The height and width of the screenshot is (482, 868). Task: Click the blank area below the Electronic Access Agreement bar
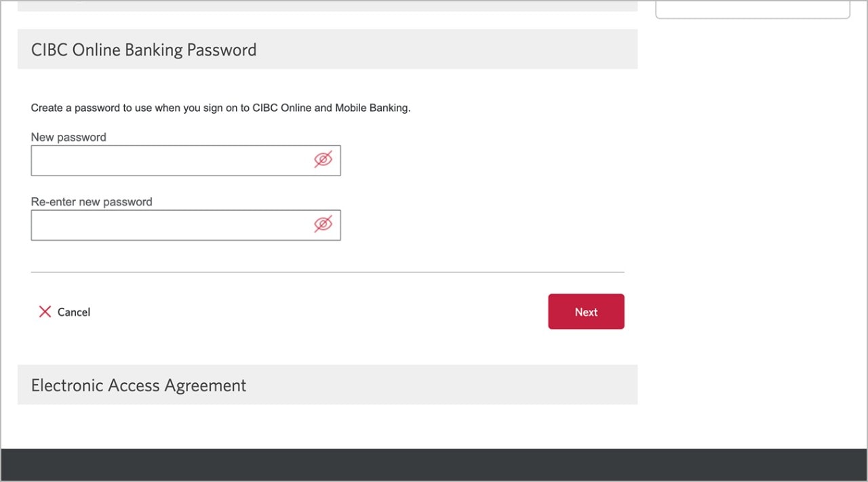[328, 426]
